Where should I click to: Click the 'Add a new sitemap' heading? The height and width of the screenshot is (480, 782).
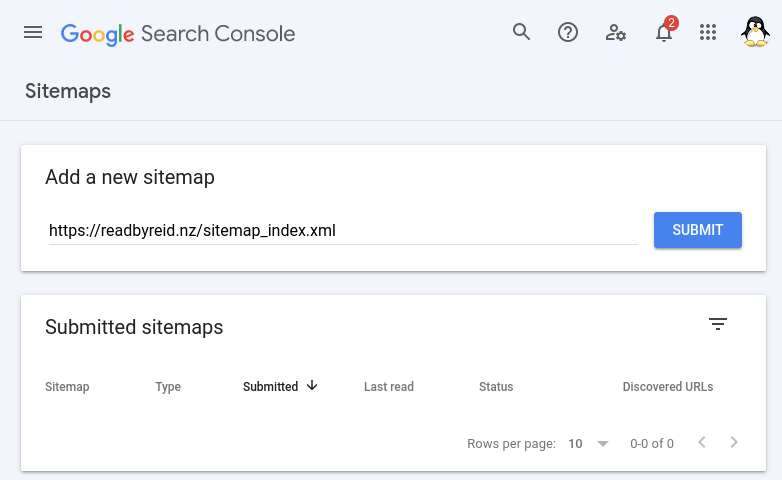pyautogui.click(x=130, y=177)
